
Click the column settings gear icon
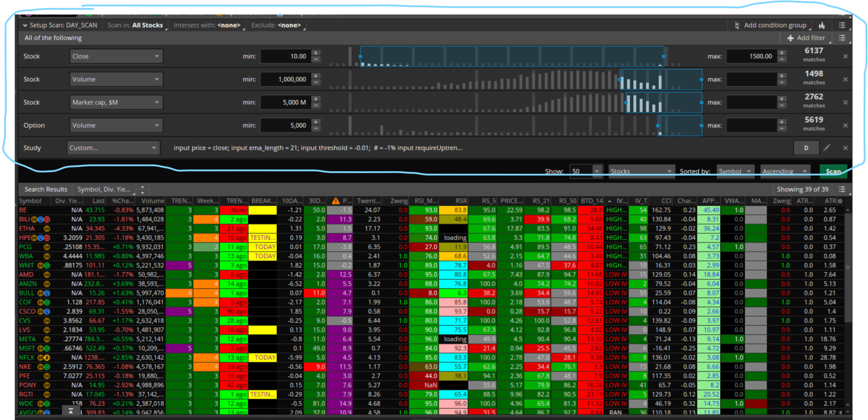click(840, 201)
